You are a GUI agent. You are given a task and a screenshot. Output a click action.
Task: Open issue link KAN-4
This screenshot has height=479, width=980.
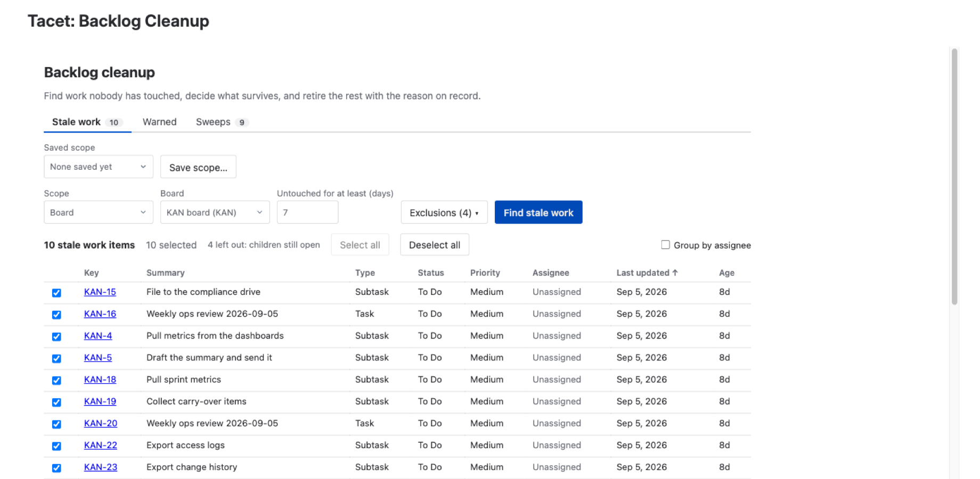click(x=98, y=336)
